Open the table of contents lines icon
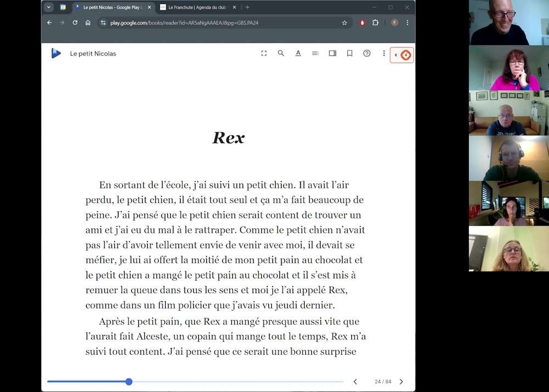Screen dimensions: 549x392 point(315,53)
